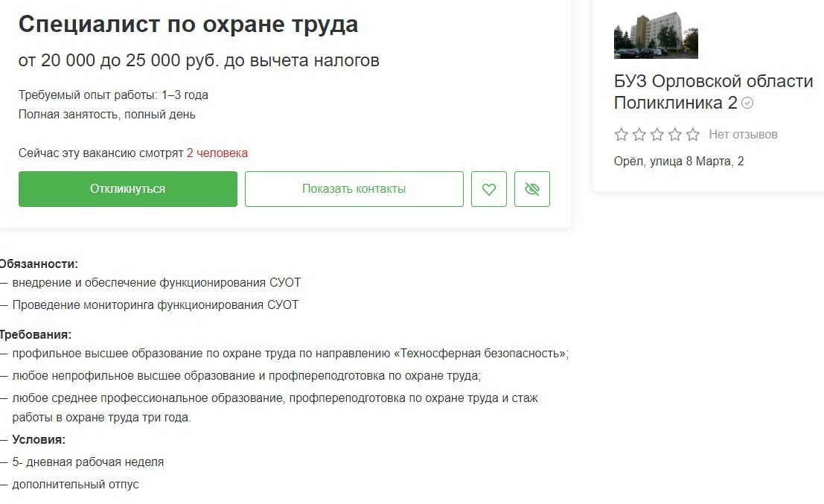Viewport: 824px width, 504px height.
Task: Select the third rating star
Action: pyautogui.click(x=657, y=135)
